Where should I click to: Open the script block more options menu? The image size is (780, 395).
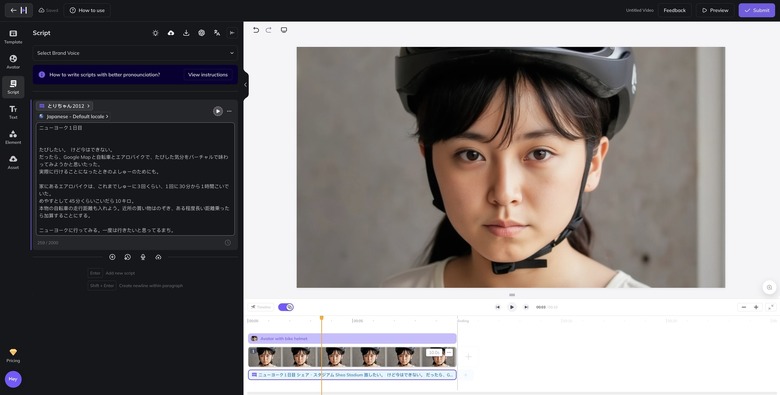pyautogui.click(x=229, y=111)
